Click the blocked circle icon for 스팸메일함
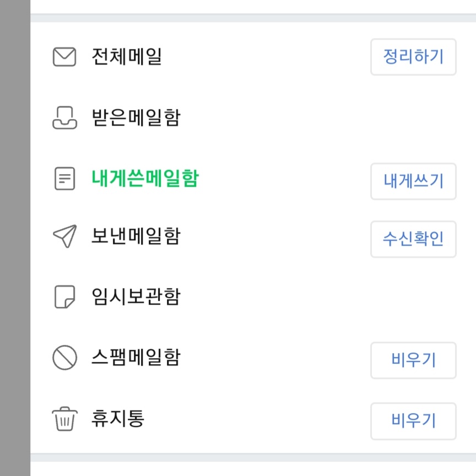This screenshot has height=476, width=476. tap(64, 358)
